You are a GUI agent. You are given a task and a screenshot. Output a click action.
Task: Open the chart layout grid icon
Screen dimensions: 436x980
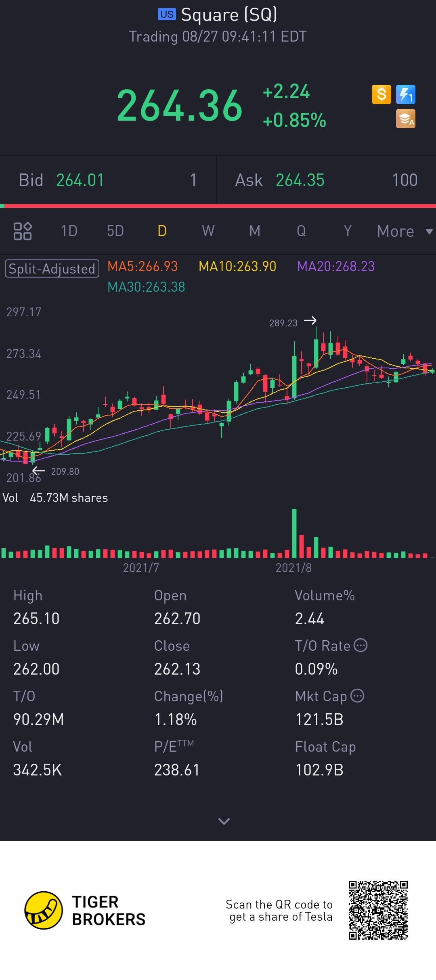(23, 231)
